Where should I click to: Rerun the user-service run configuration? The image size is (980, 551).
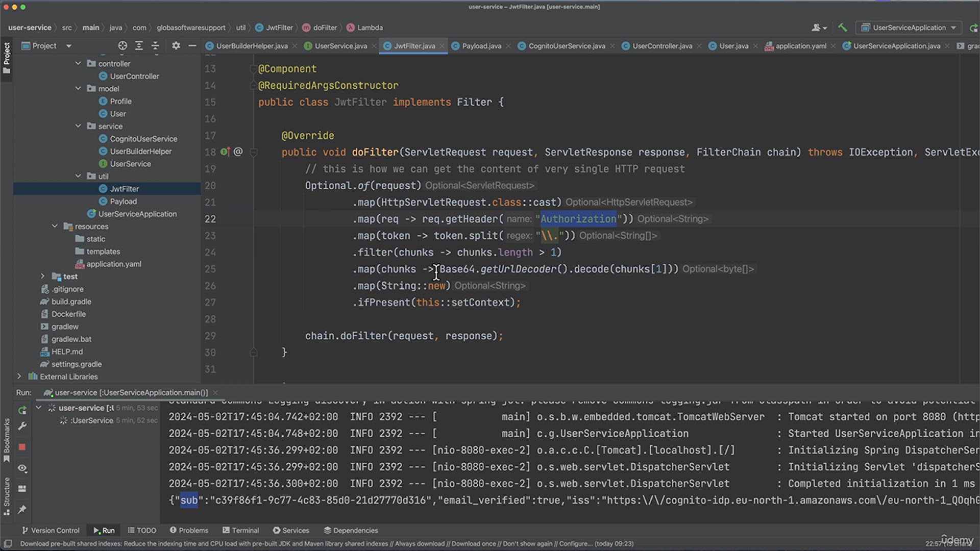(x=22, y=410)
